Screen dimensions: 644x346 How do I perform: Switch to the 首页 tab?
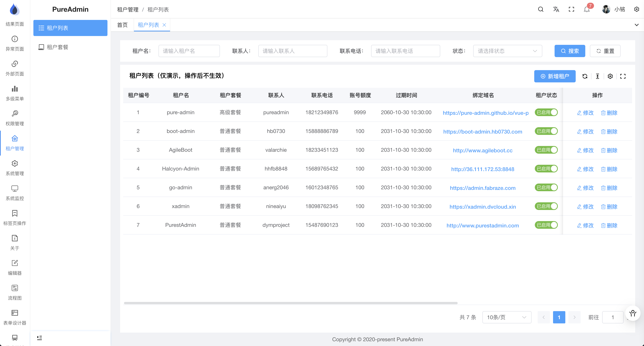coord(122,25)
